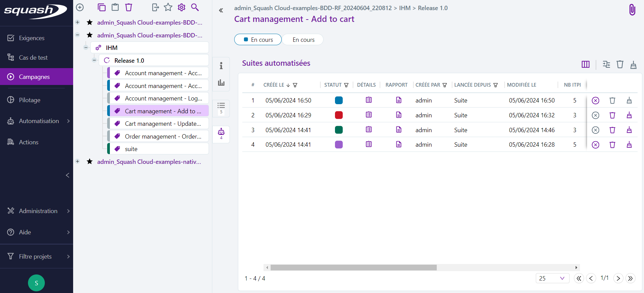Screen dimensions: 644x293
Task: Open the Exigences menu item
Action: pyautogui.click(x=32, y=38)
